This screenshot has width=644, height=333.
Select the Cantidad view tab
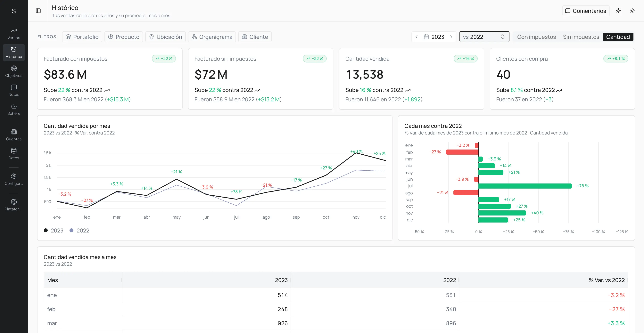pos(618,37)
